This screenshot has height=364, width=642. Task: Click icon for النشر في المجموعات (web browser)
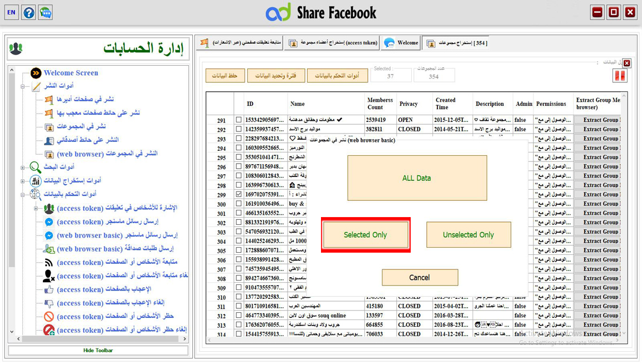(x=49, y=155)
